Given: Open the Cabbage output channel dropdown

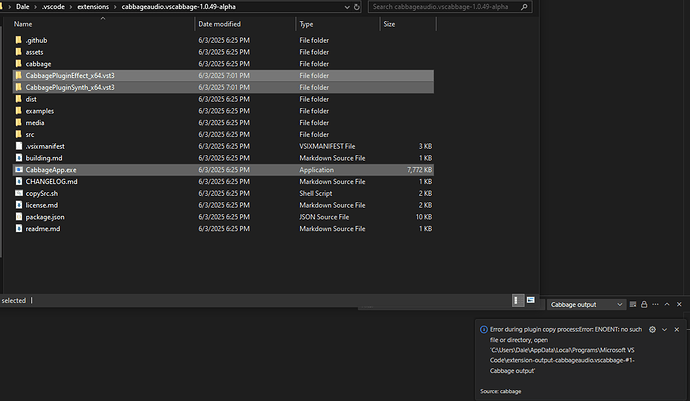Looking at the screenshot, I should tap(586, 305).
